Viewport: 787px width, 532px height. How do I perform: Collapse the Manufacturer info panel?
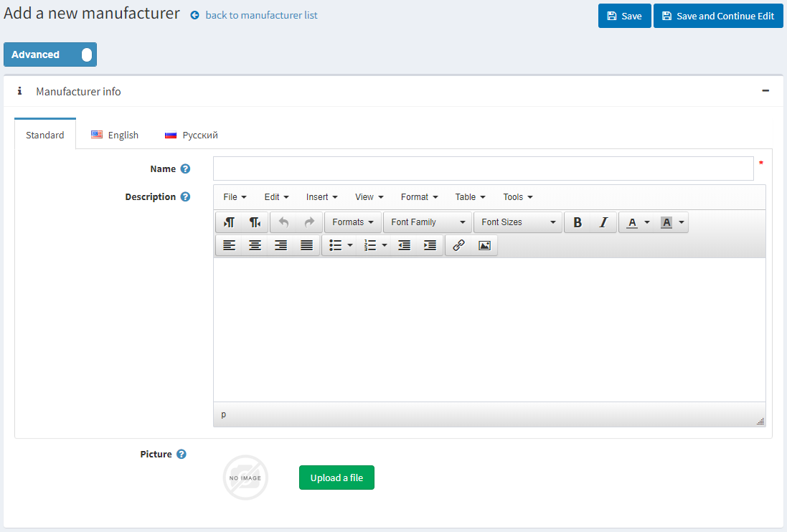[x=765, y=91]
